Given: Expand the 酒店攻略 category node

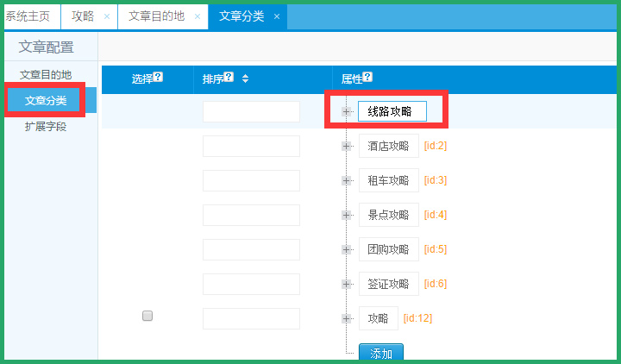Looking at the screenshot, I should point(347,146).
